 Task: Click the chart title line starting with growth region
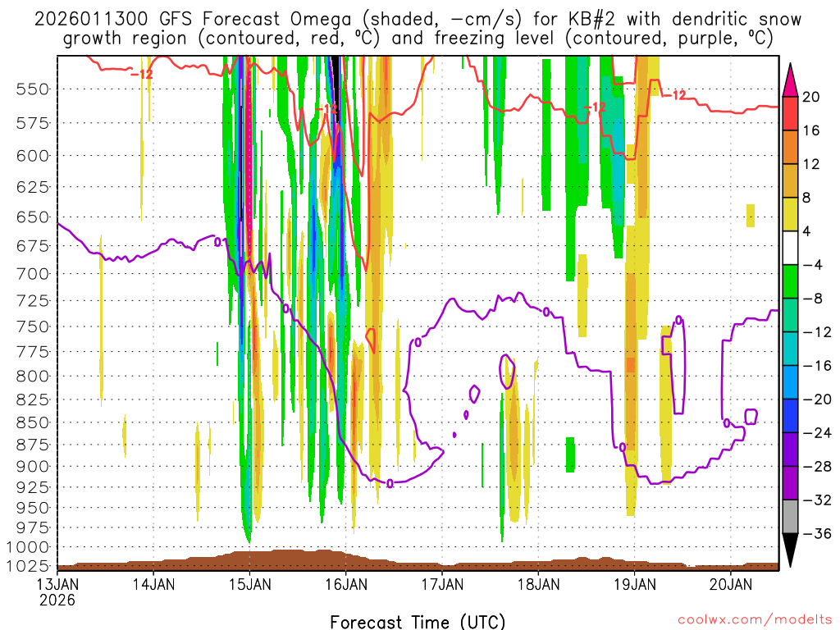[418, 39]
